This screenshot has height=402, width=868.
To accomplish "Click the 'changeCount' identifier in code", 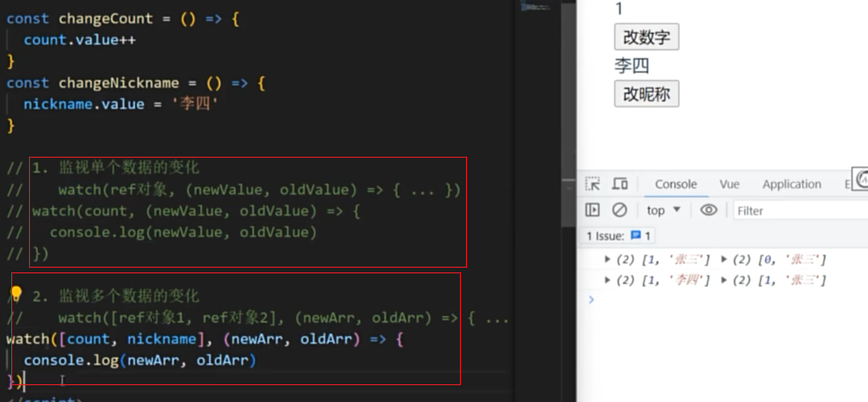I will (x=106, y=19).
